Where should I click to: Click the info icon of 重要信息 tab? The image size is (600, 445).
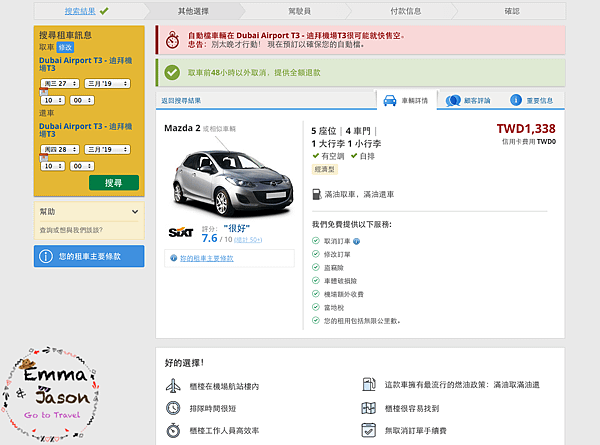[516, 100]
